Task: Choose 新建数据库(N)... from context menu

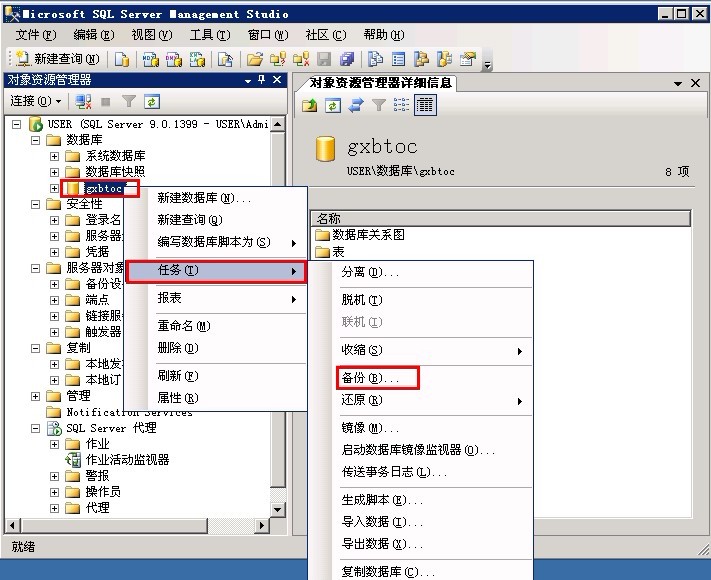Action: [x=216, y=198]
